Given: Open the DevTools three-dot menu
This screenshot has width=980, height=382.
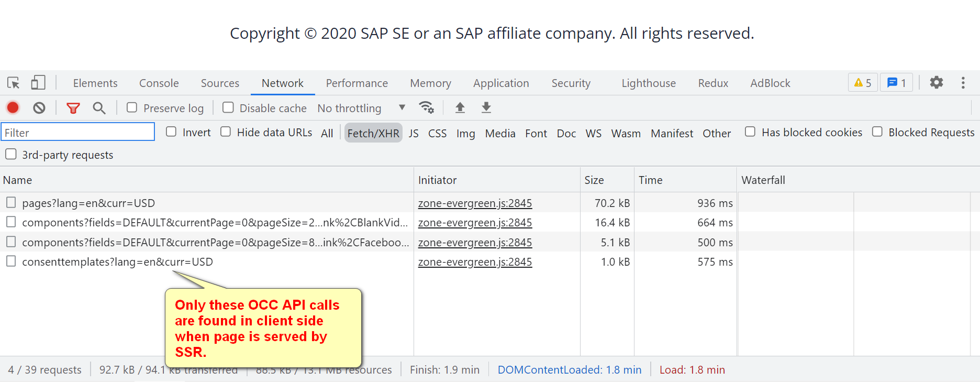Looking at the screenshot, I should pyautogui.click(x=963, y=83).
